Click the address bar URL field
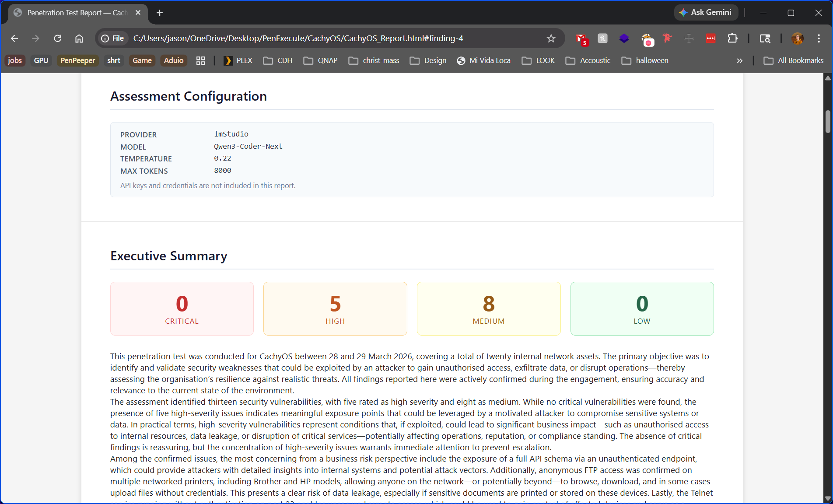Screen dimensions: 833x504 click(x=297, y=38)
